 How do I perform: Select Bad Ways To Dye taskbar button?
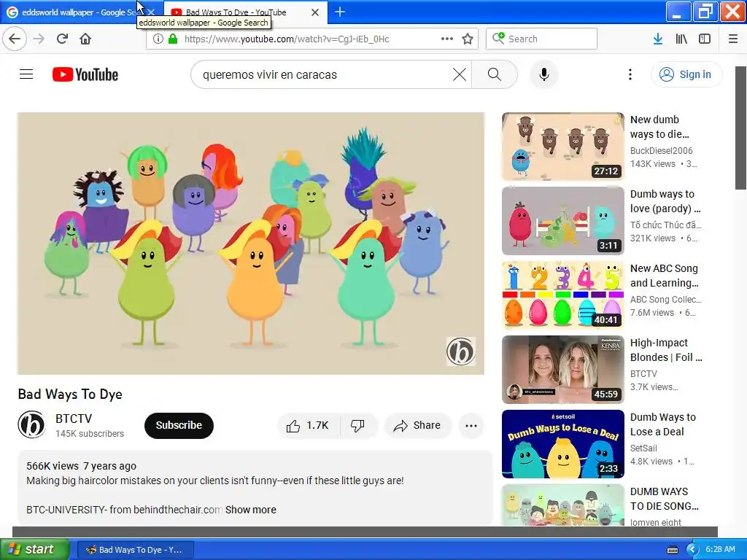coord(135,550)
